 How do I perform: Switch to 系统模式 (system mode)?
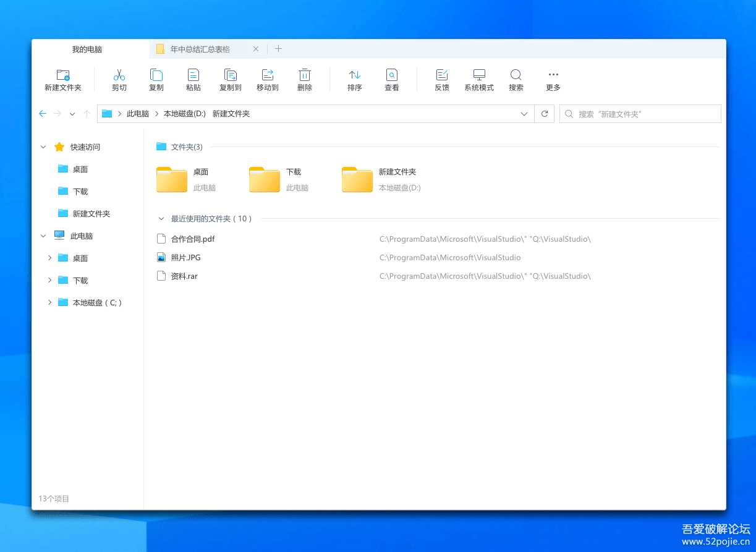479,75
